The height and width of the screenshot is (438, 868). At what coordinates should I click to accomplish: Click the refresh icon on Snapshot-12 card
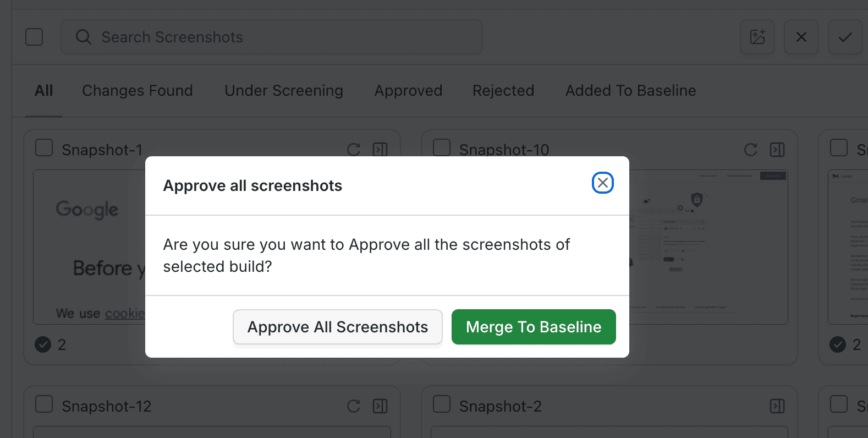click(353, 406)
